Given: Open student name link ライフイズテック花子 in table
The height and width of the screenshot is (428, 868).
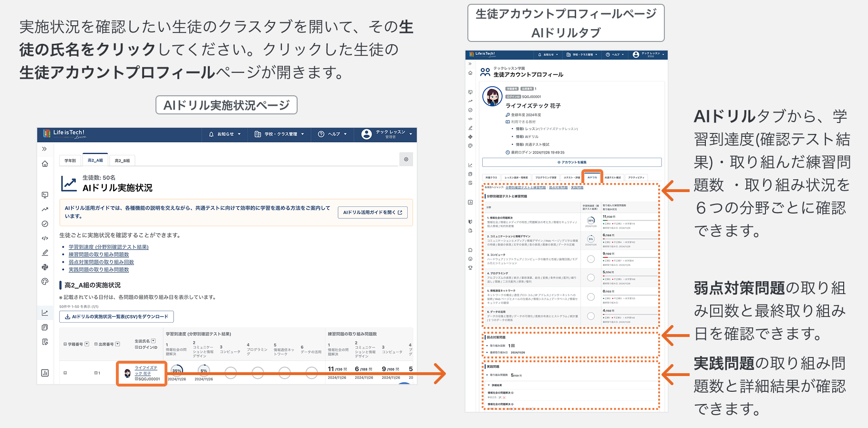Looking at the screenshot, I should click(x=145, y=370).
